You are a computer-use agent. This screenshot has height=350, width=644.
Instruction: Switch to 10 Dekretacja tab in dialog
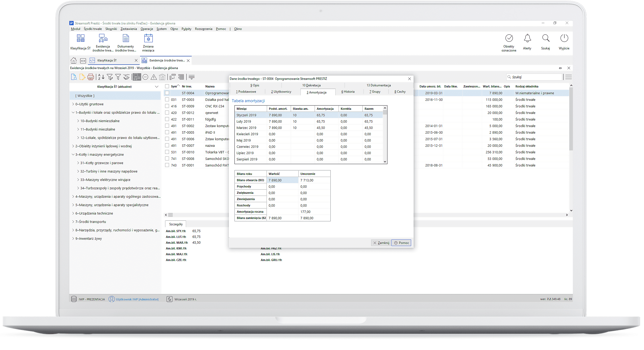click(x=311, y=85)
